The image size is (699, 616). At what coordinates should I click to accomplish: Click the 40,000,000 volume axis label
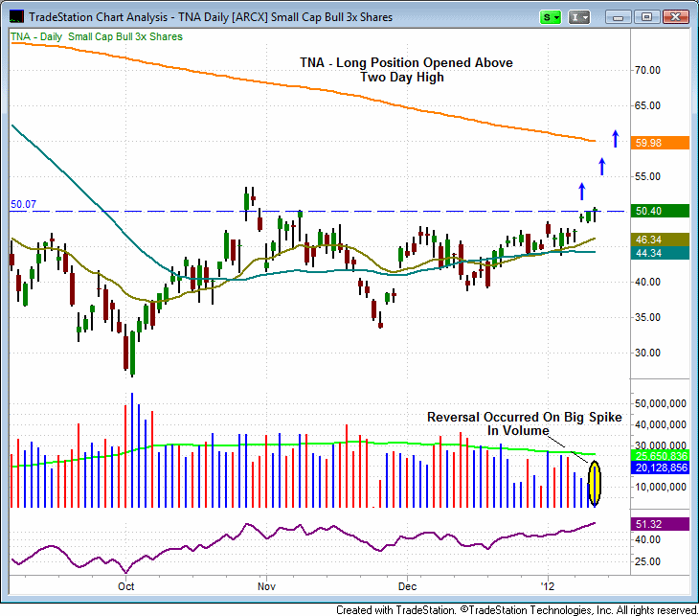[x=661, y=424]
